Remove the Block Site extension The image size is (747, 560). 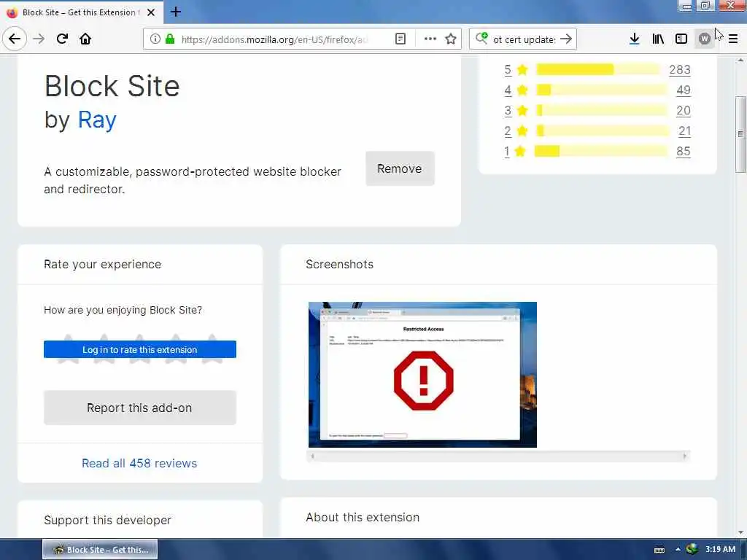click(x=400, y=168)
